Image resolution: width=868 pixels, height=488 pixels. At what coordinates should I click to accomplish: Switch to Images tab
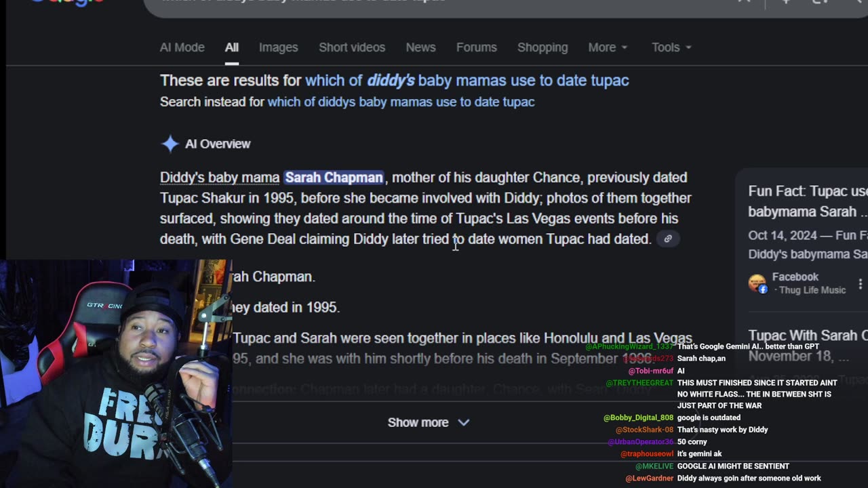point(278,47)
